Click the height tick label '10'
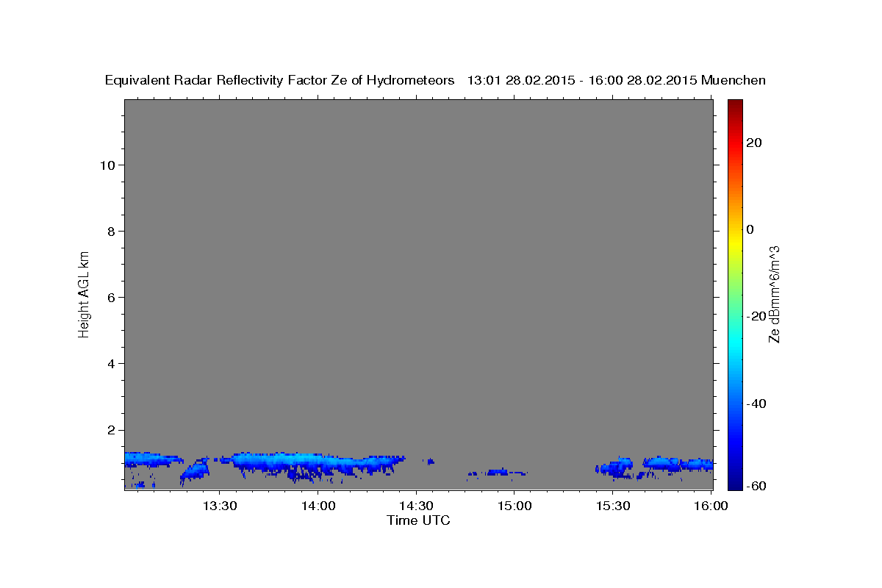This screenshot has height=588, width=882. pyautogui.click(x=107, y=165)
